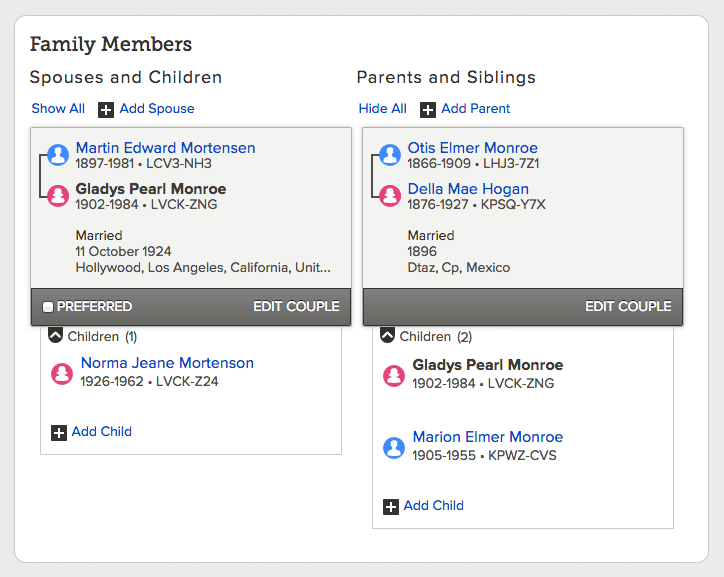This screenshot has height=577, width=724.
Task: Click plus icon next to Add Child under Norma
Action: click(59, 433)
